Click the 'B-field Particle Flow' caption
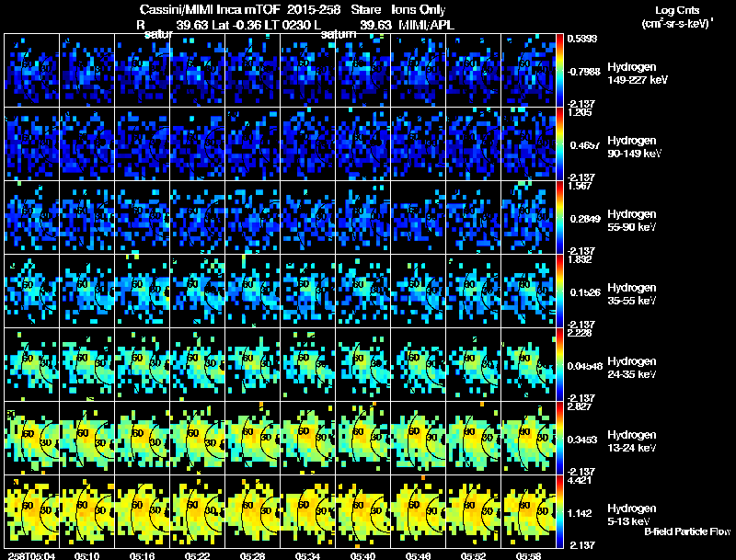The height and width of the screenshot is (560, 736). tap(687, 531)
